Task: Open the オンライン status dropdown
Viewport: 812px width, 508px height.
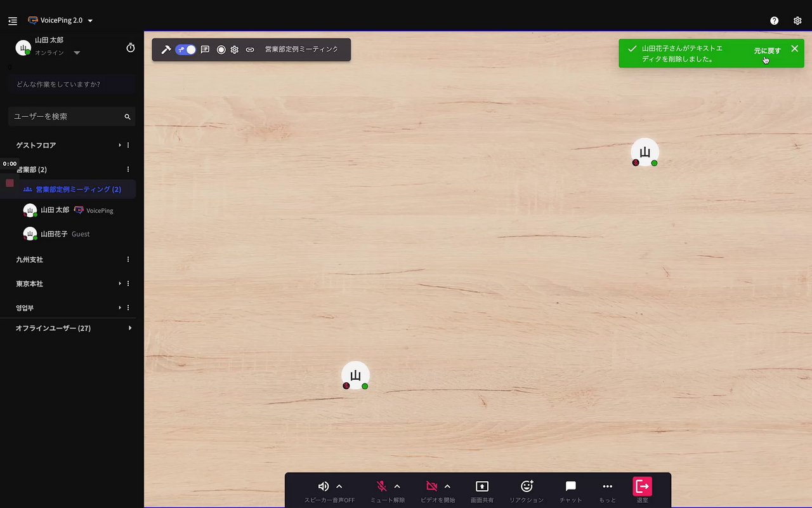Action: (58, 53)
